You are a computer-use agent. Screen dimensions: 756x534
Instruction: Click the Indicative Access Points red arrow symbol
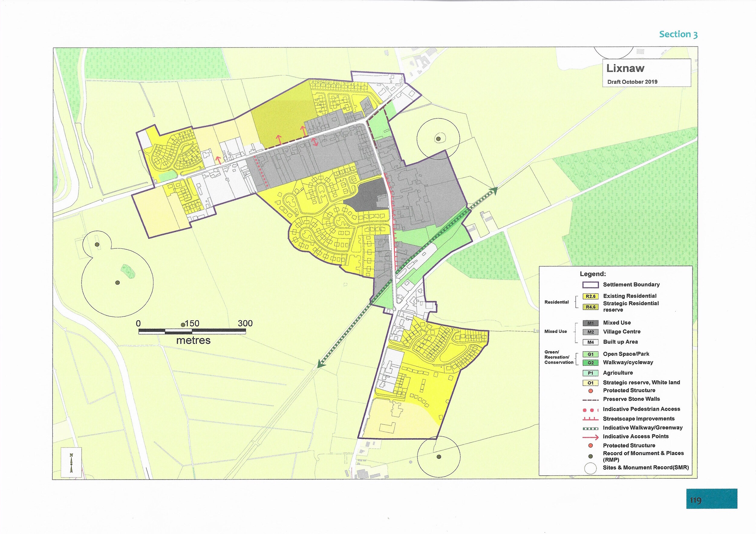tap(590, 437)
